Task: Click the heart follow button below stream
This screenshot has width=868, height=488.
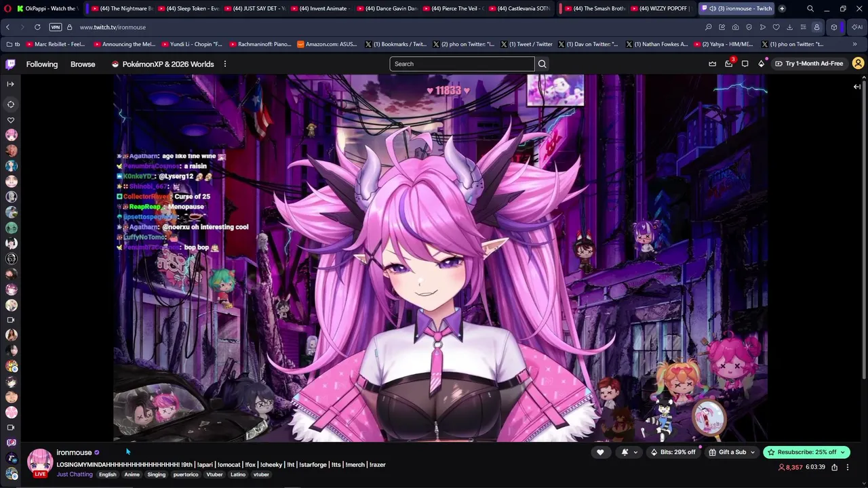Action: [600, 452]
